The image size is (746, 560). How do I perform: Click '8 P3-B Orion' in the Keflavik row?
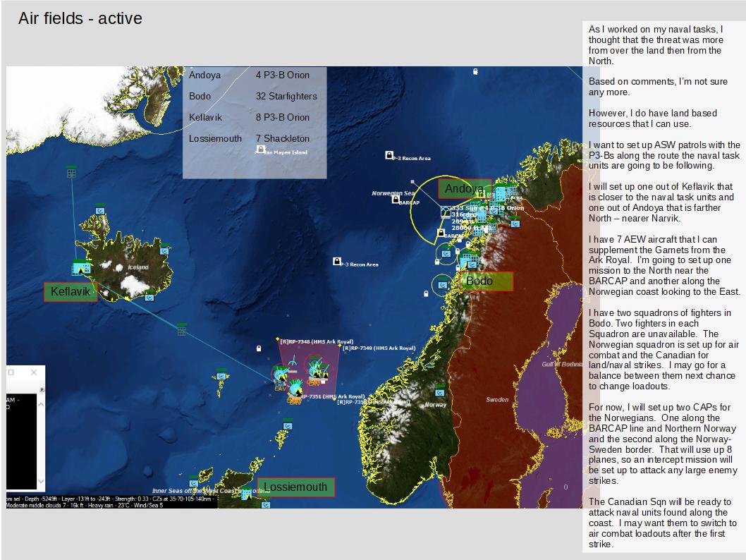[283, 118]
